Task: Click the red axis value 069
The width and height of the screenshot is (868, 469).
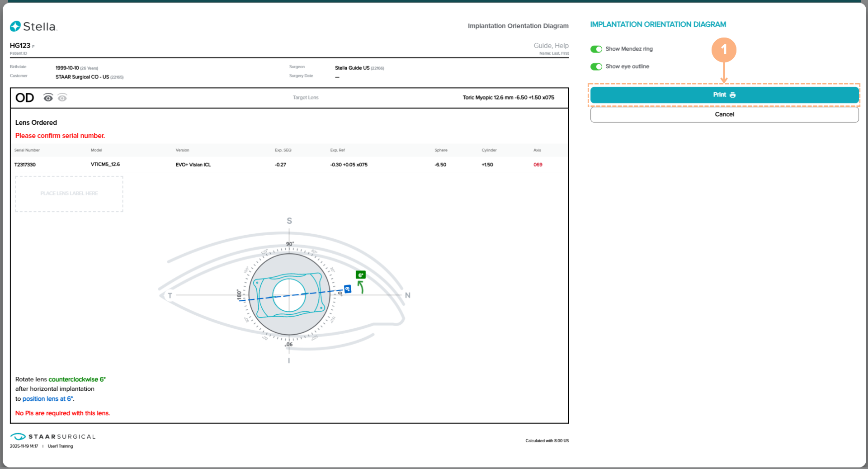Action: coord(538,165)
